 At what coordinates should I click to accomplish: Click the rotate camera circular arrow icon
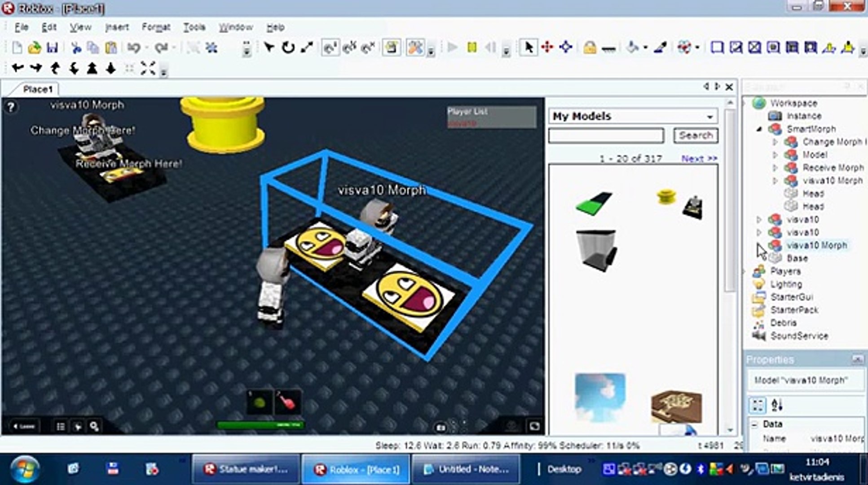pyautogui.click(x=288, y=48)
